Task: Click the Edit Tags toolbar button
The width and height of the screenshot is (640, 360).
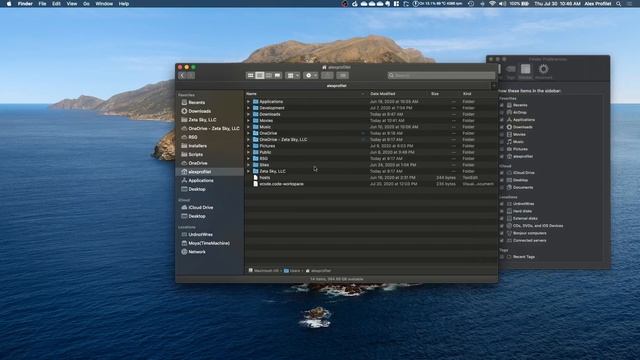Action: point(342,76)
